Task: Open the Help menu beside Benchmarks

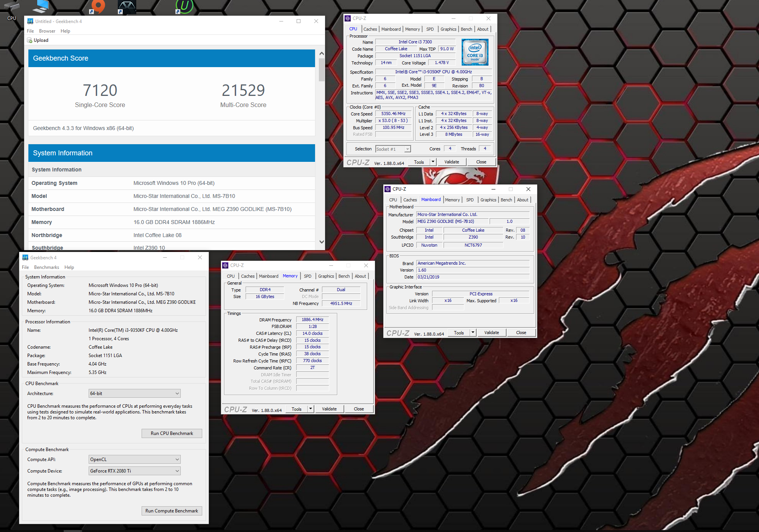Action: 69,267
